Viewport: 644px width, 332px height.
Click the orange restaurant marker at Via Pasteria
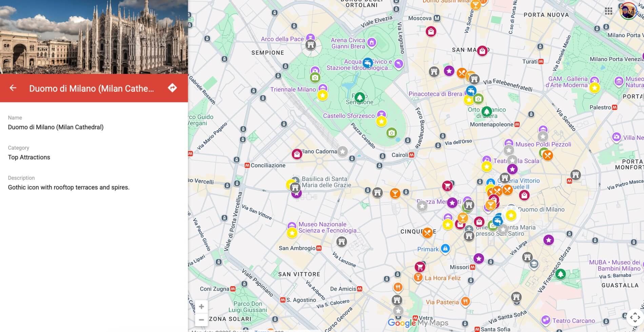(x=465, y=301)
